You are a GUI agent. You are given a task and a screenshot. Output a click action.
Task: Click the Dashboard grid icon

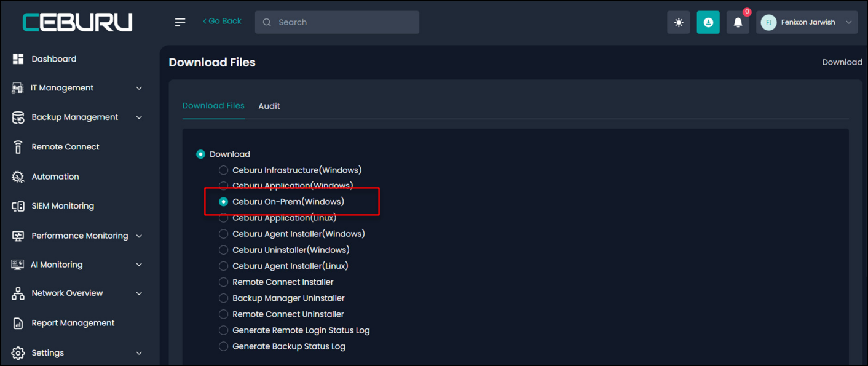(x=18, y=59)
